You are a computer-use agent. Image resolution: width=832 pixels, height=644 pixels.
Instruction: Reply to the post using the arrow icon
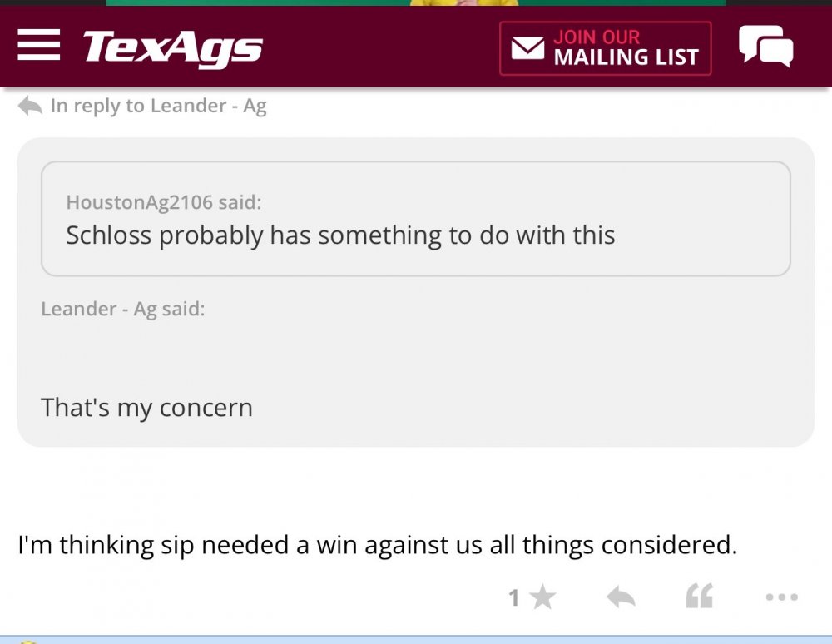coord(621,597)
